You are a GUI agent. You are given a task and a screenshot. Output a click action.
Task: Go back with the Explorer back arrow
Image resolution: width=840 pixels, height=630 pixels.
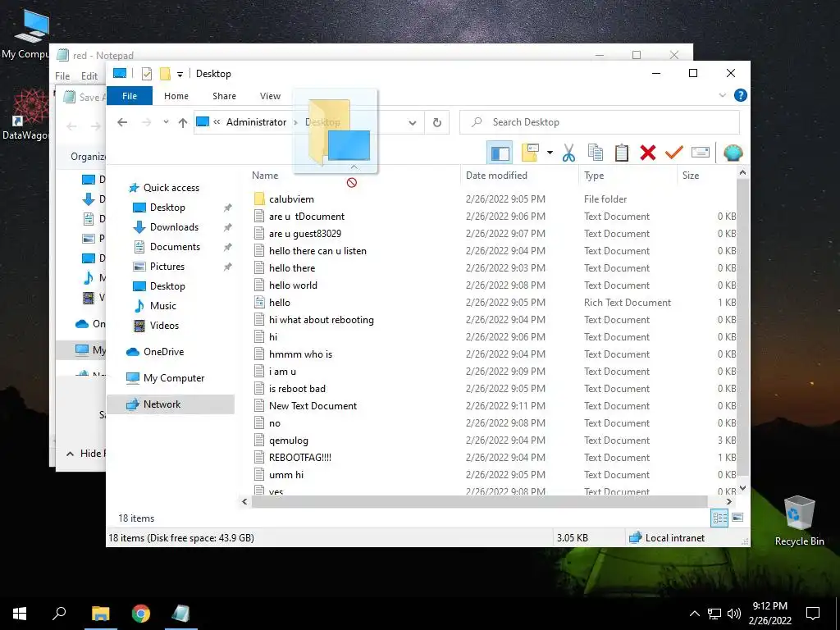click(122, 123)
